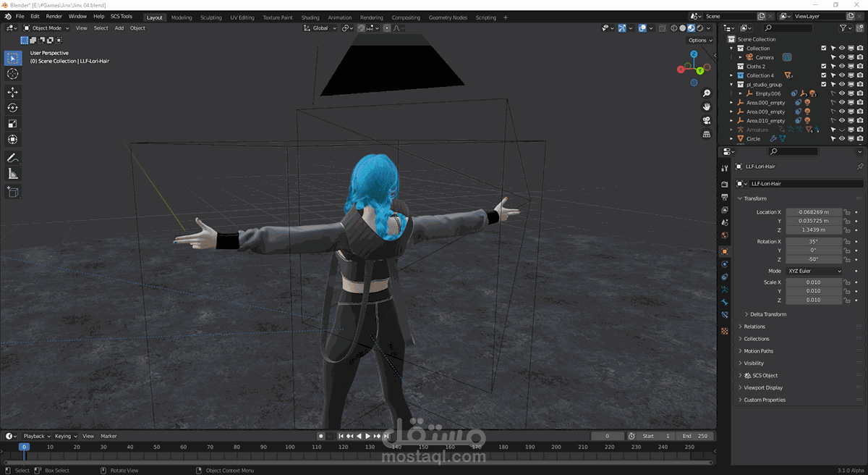
Task: Activate the Scale tool
Action: click(13, 124)
